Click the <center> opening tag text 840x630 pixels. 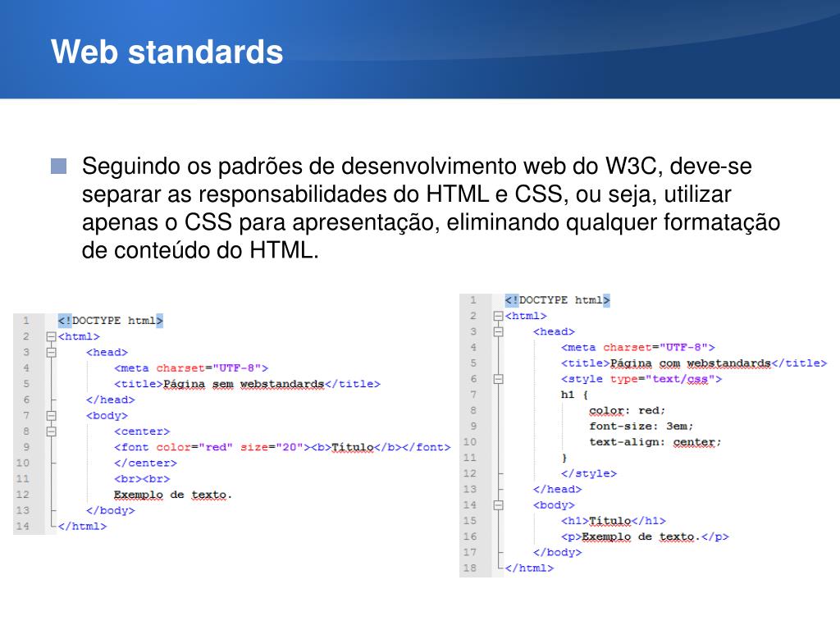142,431
